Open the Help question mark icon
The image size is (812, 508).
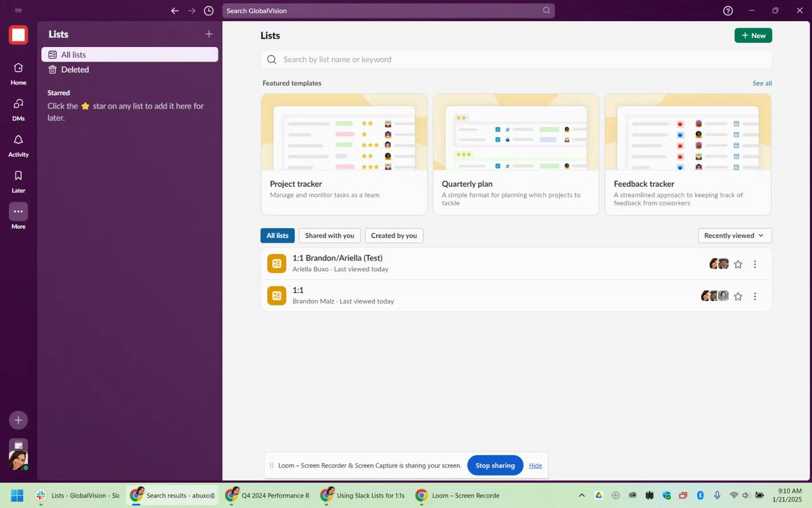[728, 11]
